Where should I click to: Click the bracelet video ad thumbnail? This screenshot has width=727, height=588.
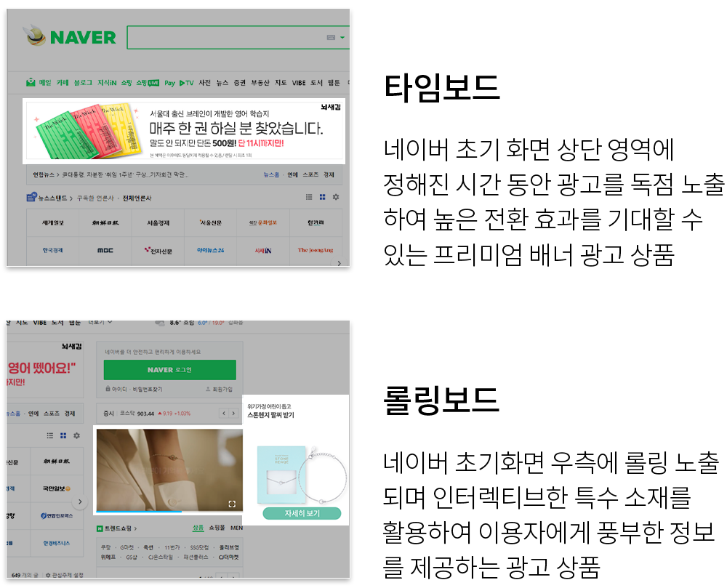point(169,470)
